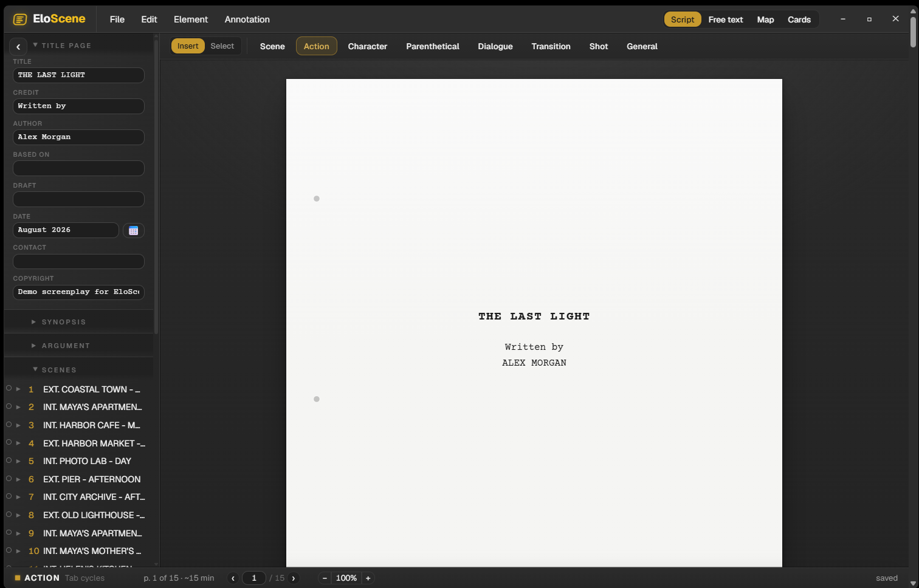Zoom out with minus button
This screenshot has height=588, width=919.
coord(325,578)
